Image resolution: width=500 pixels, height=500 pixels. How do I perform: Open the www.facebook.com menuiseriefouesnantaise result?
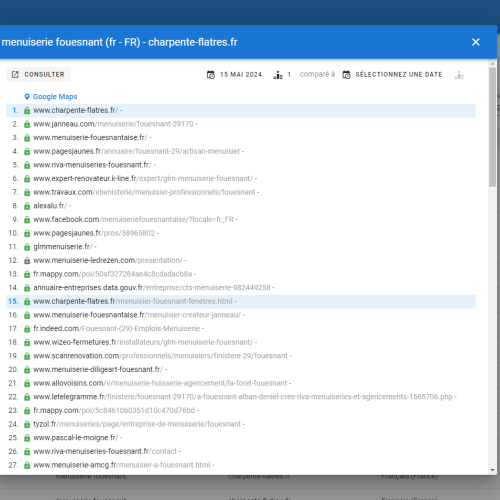pos(133,220)
